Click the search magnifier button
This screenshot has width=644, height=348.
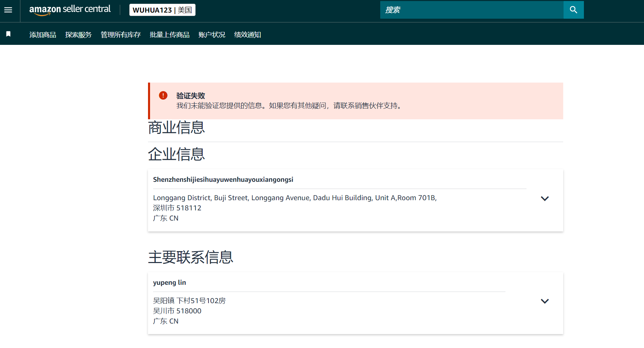pyautogui.click(x=573, y=10)
